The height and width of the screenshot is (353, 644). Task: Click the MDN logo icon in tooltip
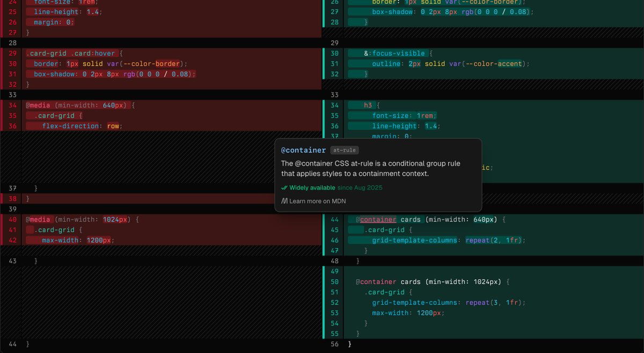[x=284, y=201]
